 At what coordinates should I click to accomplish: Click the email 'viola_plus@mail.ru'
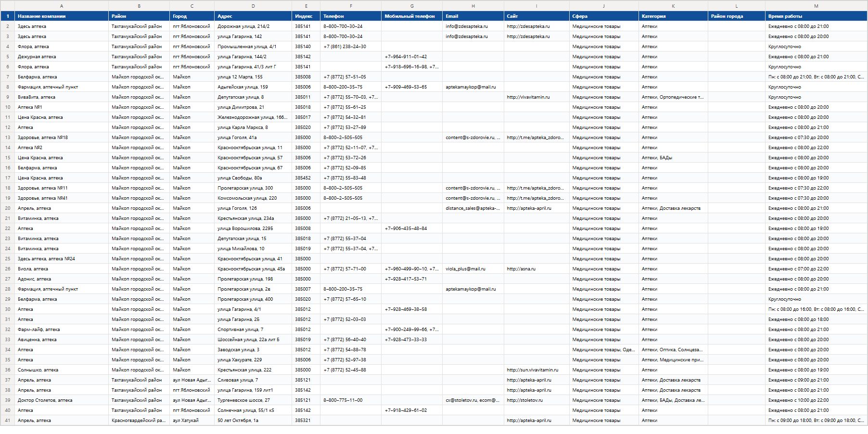pos(473,268)
